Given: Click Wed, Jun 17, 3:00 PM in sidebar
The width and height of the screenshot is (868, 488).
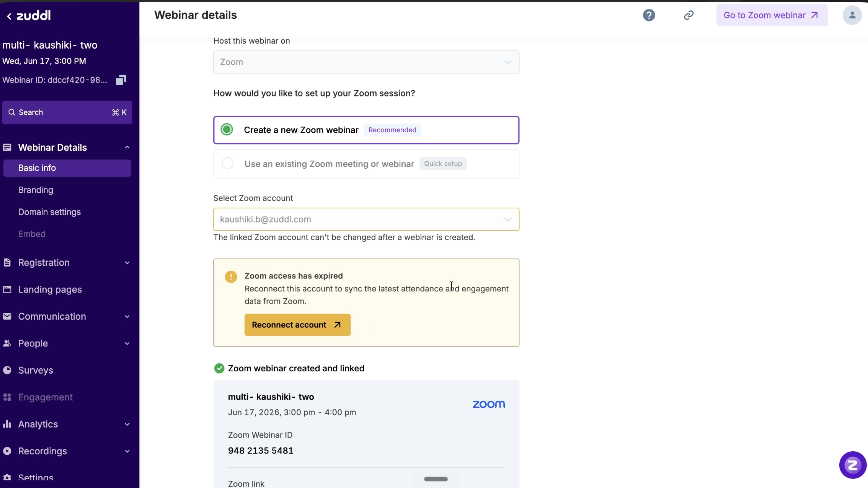Looking at the screenshot, I should coord(44,61).
